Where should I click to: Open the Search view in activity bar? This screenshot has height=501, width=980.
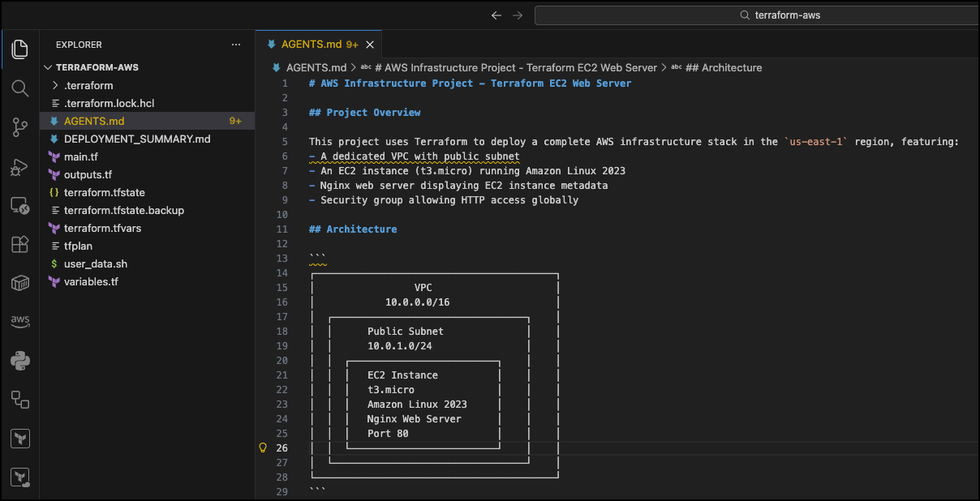[x=20, y=88]
